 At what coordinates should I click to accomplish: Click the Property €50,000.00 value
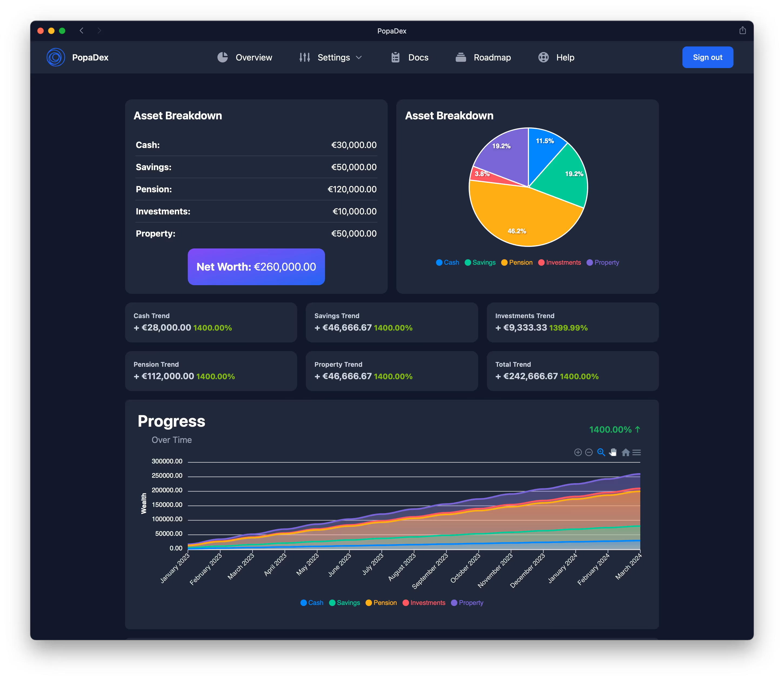click(x=354, y=233)
